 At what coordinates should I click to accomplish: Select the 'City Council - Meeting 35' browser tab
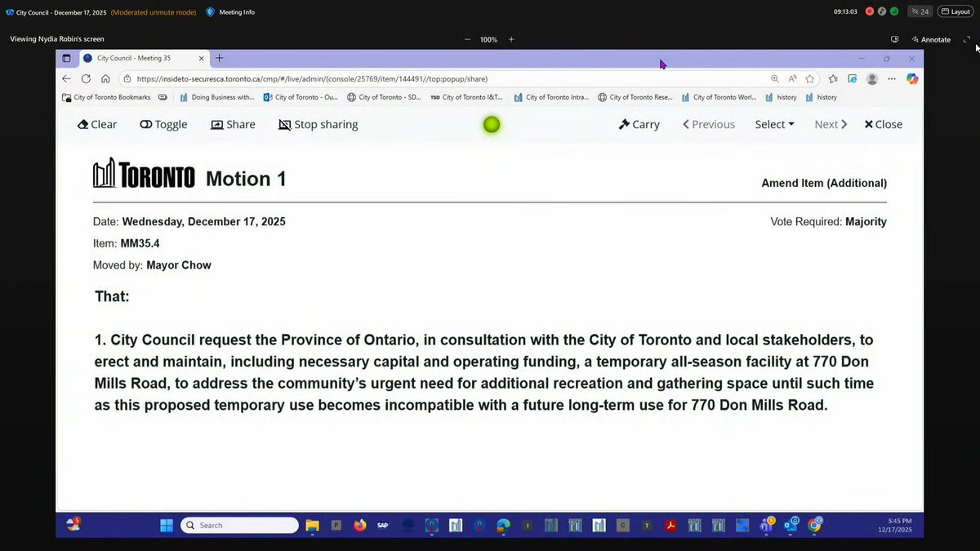point(143,58)
